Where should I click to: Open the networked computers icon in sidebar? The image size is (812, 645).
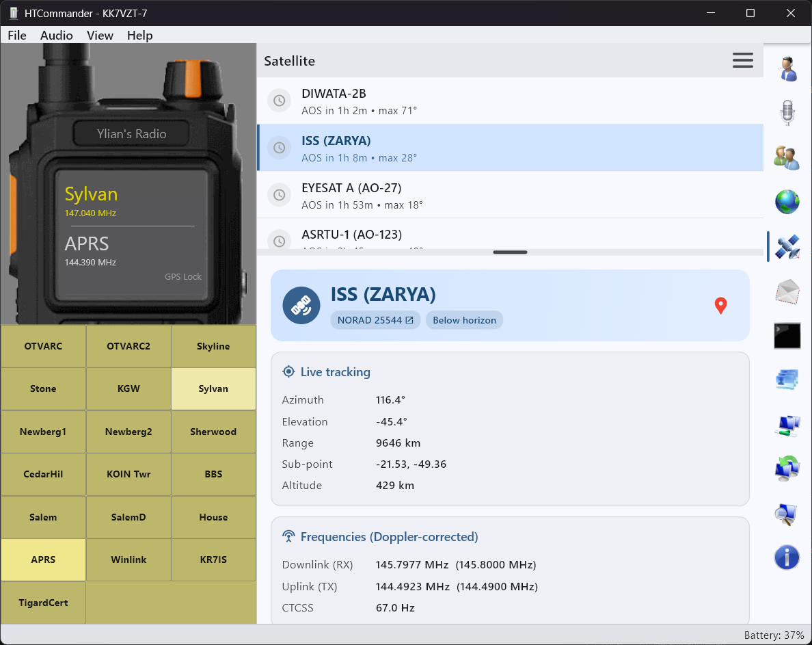coord(787,425)
